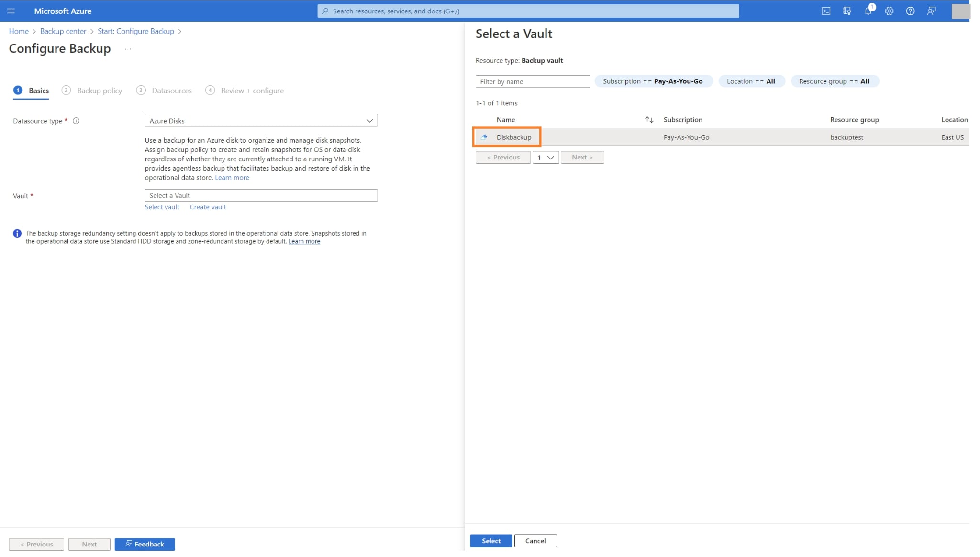The width and height of the screenshot is (980, 557).
Task: Switch to the Datasources step tab
Action: click(164, 91)
